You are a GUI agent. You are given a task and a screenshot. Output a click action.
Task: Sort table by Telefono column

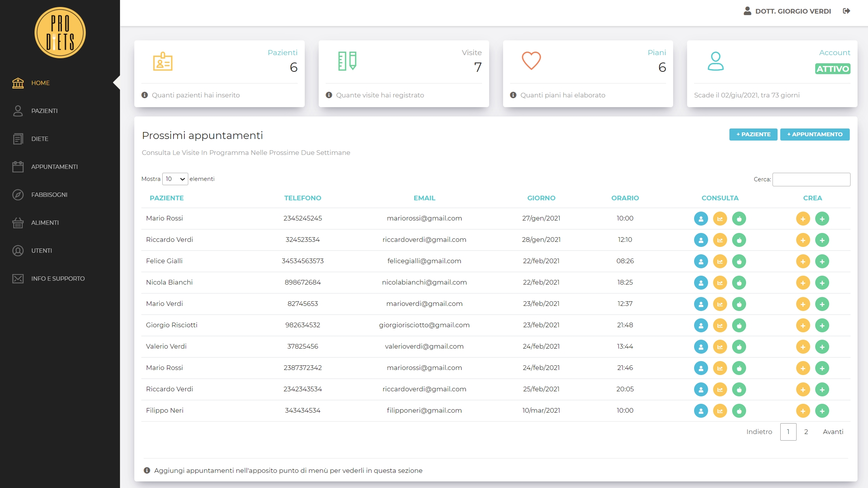(x=303, y=198)
